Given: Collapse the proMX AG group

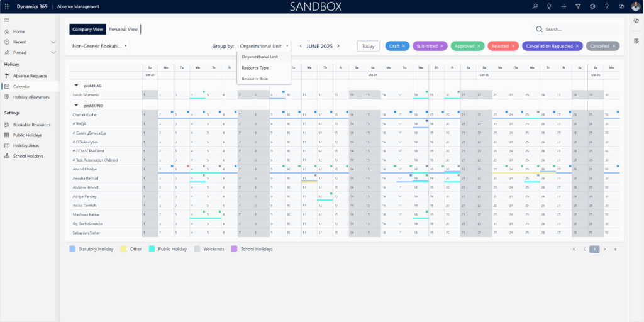Looking at the screenshot, I should 76,86.
